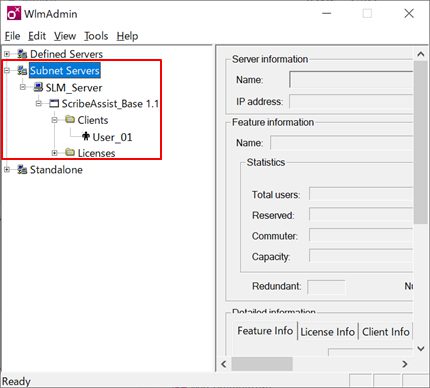
Task: Select the Standalone tree label
Action: (56, 170)
